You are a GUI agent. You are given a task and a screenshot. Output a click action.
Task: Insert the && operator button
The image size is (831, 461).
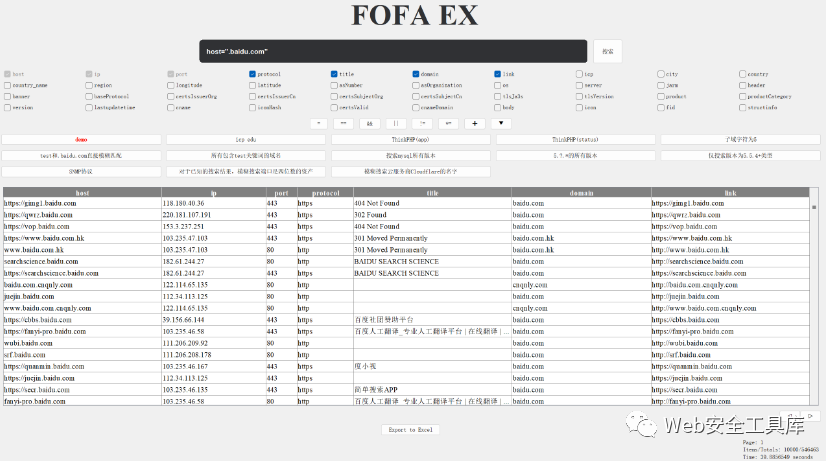coord(369,123)
